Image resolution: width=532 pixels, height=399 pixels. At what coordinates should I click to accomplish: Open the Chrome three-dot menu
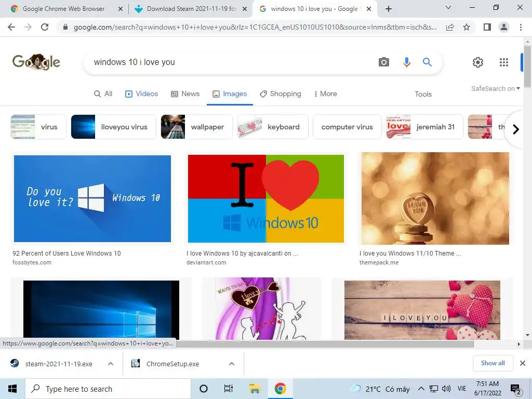coord(521,27)
